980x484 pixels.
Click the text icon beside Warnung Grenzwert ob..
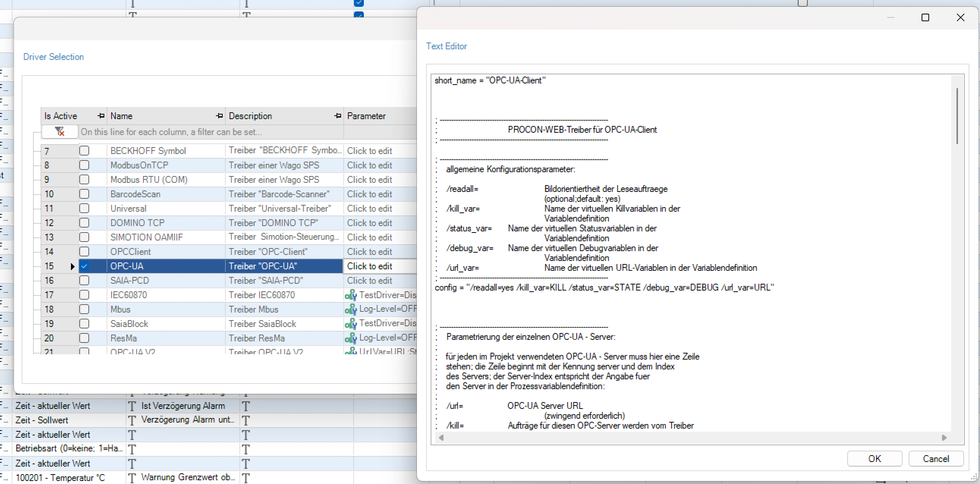(132, 478)
